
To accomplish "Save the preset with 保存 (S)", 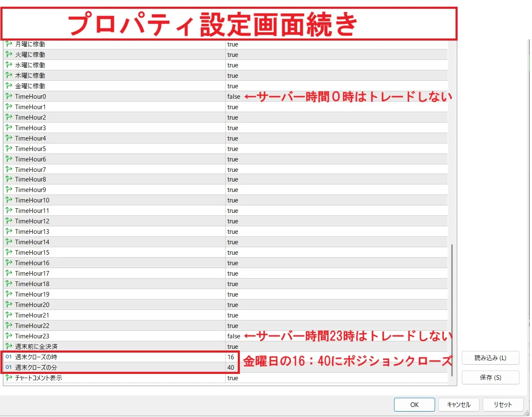I will [490, 377].
